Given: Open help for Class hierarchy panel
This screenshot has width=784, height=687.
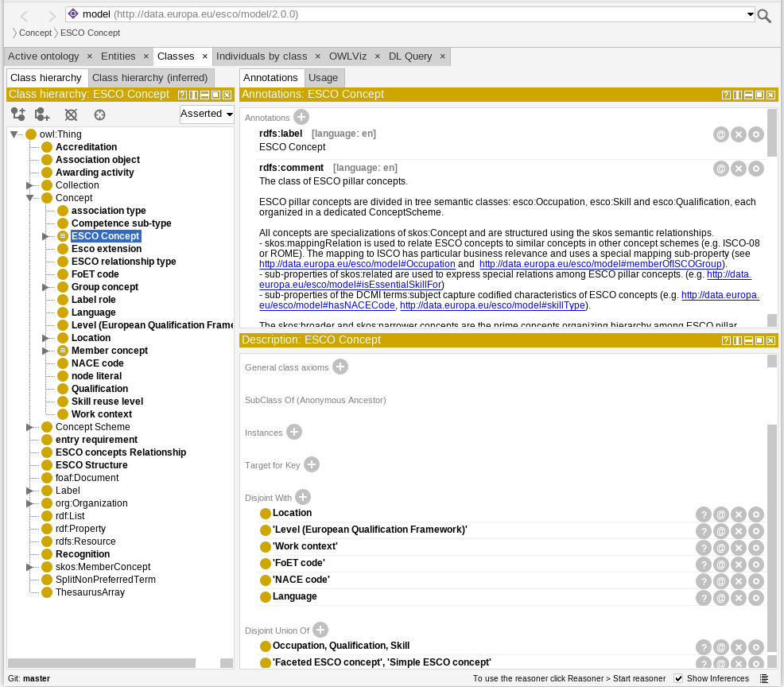Looking at the screenshot, I should [183, 95].
